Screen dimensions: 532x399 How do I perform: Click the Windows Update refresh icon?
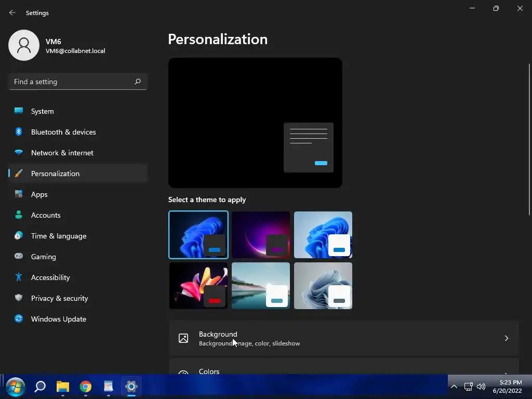tap(19, 318)
